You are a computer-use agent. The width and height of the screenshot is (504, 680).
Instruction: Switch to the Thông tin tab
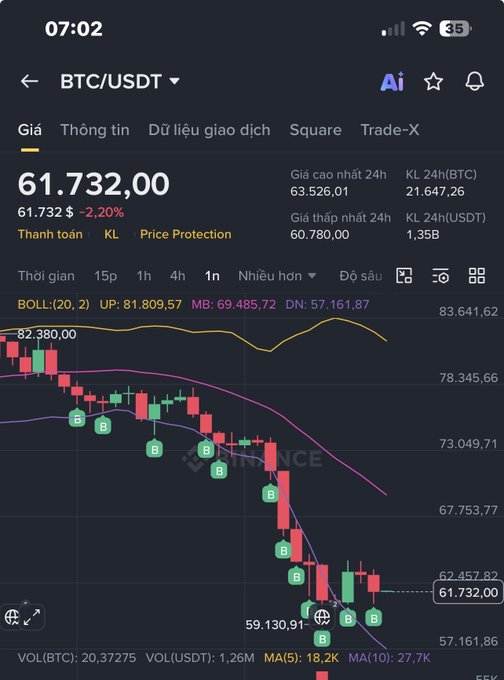click(x=95, y=130)
